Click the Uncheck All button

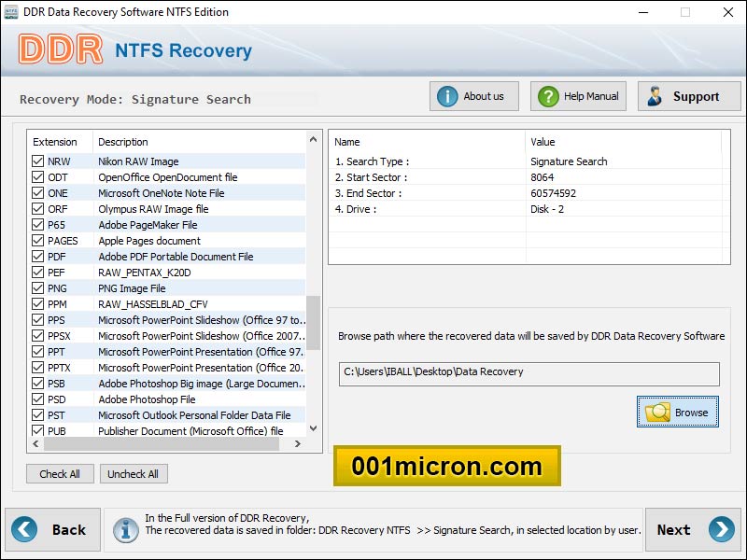pyautogui.click(x=134, y=473)
